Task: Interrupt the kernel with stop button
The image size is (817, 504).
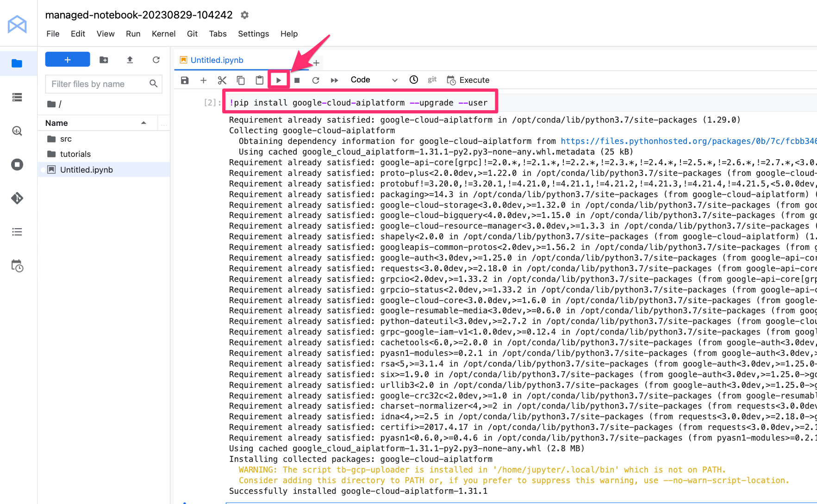Action: click(x=297, y=80)
